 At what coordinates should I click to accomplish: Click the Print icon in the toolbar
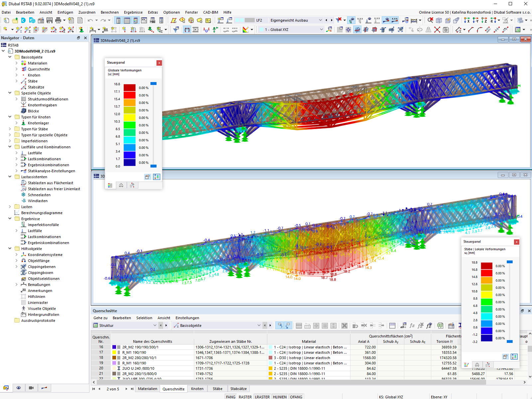coord(58,20)
